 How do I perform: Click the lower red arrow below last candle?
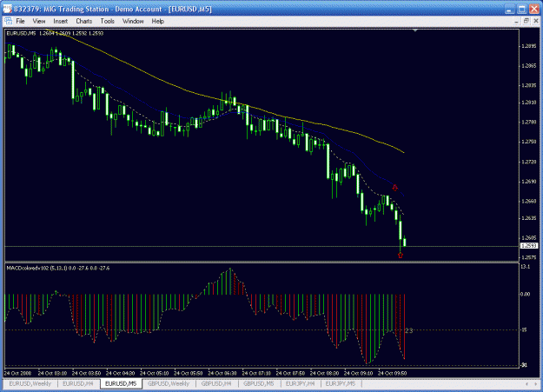coord(401,256)
